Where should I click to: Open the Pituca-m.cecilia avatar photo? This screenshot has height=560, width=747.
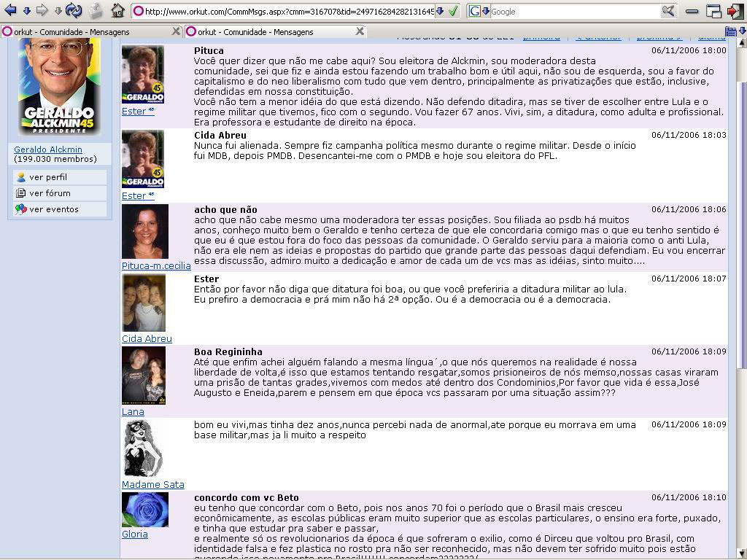pyautogui.click(x=145, y=231)
